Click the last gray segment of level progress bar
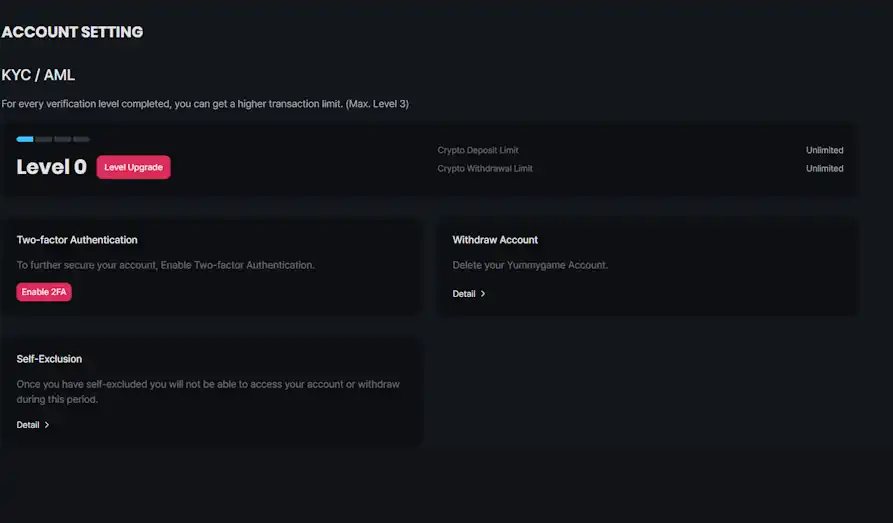Image resolution: width=893 pixels, height=523 pixels. point(81,139)
